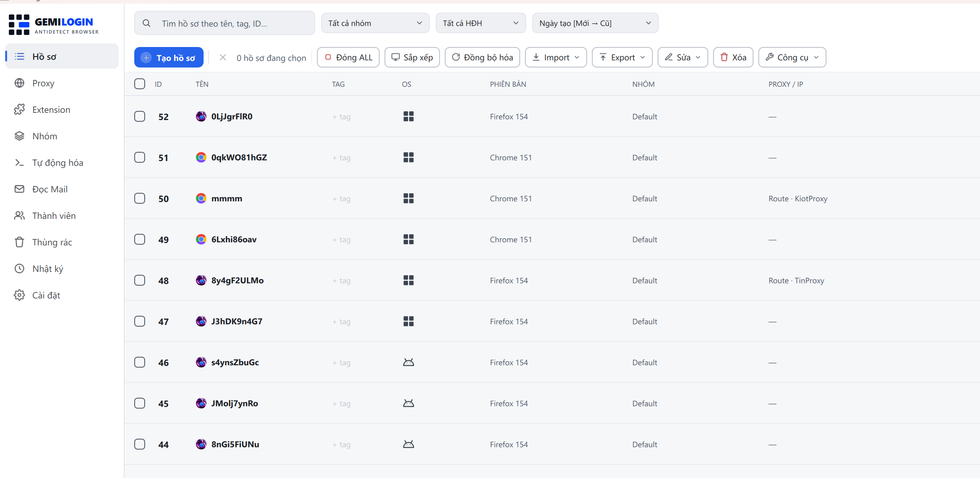
Task: Click the Chrome icon of profile mmmm
Action: tap(201, 198)
